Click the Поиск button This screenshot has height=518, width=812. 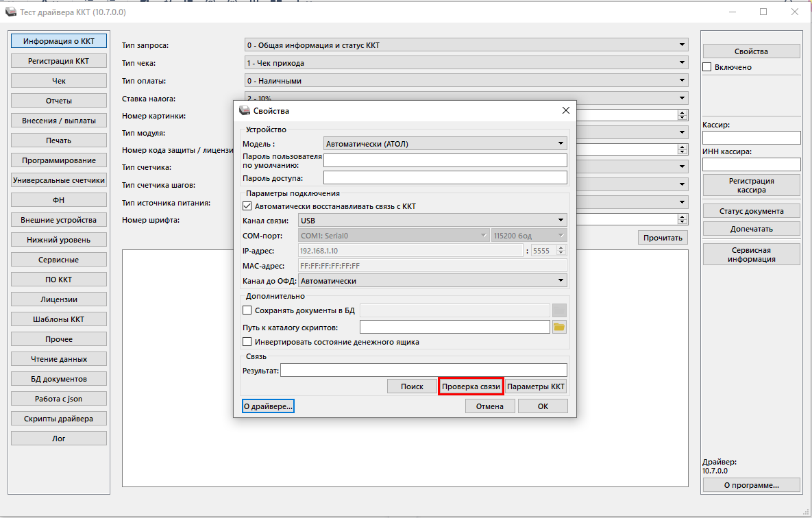pyautogui.click(x=412, y=386)
